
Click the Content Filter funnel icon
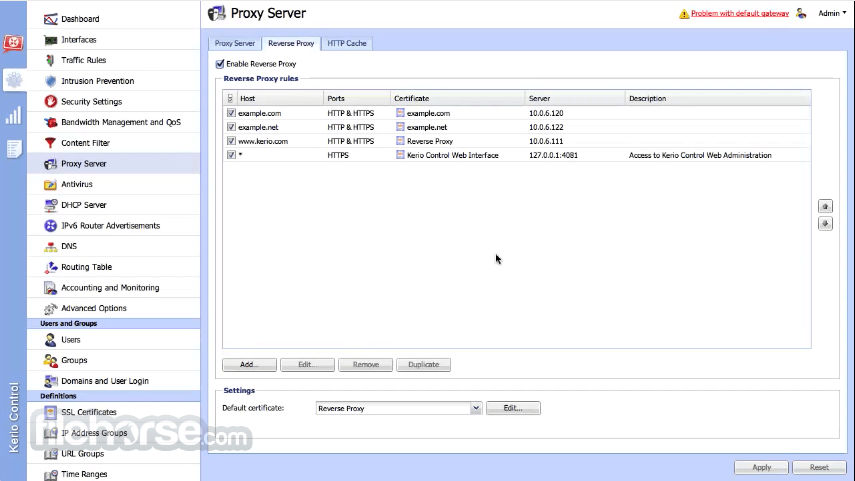pos(50,143)
